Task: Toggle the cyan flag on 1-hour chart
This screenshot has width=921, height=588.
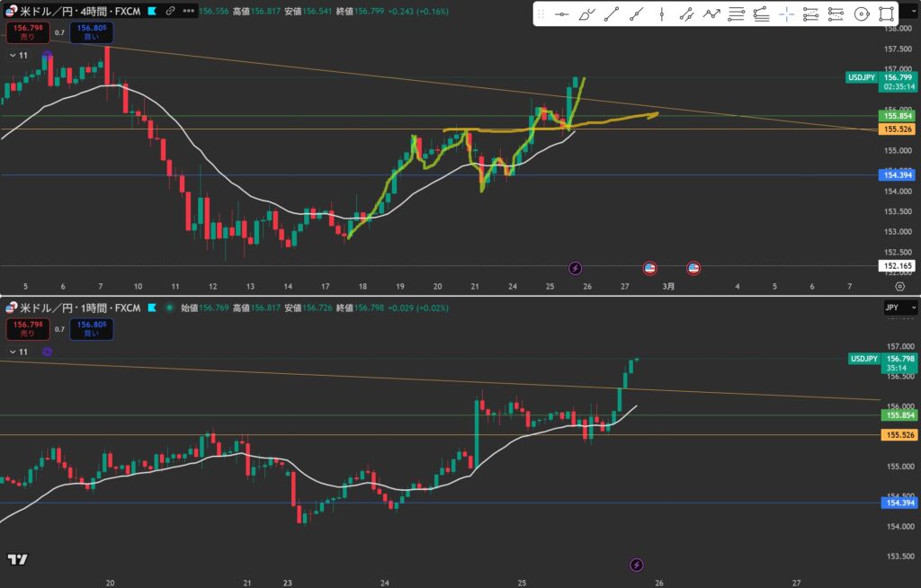Action: [151, 308]
